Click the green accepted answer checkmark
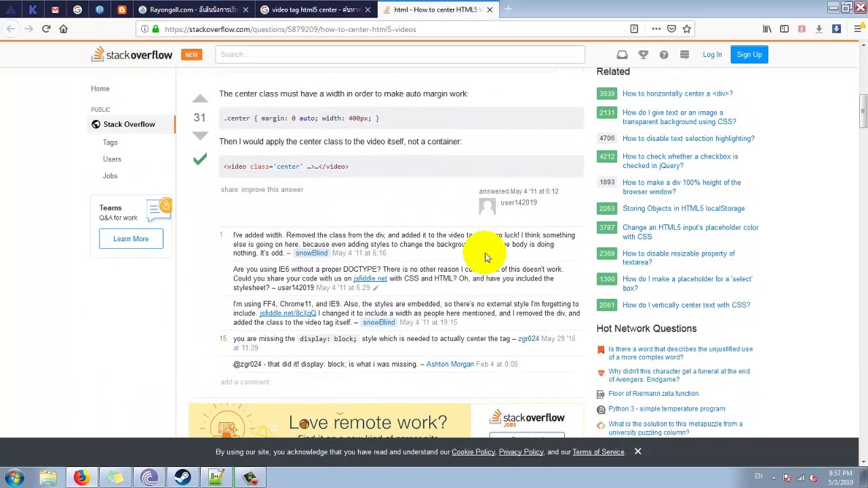This screenshot has height=488, width=868. [199, 159]
